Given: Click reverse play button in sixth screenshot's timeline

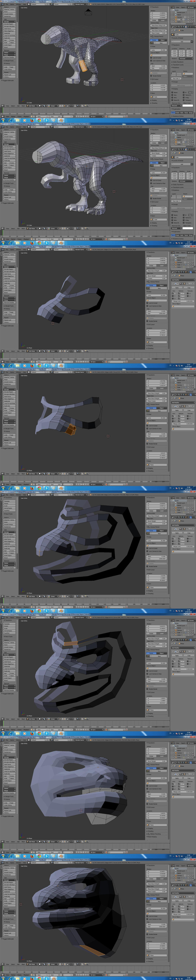Looking at the screenshot, I should tap(81, 730).
